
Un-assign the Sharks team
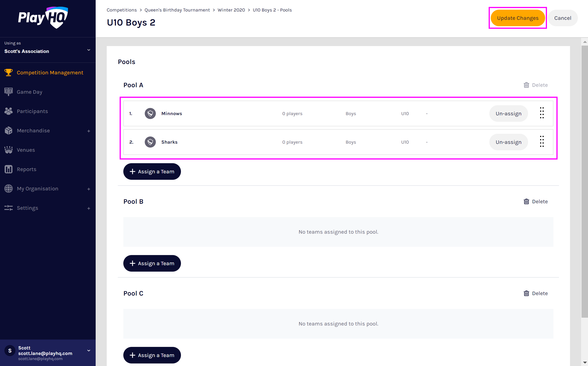pos(508,142)
